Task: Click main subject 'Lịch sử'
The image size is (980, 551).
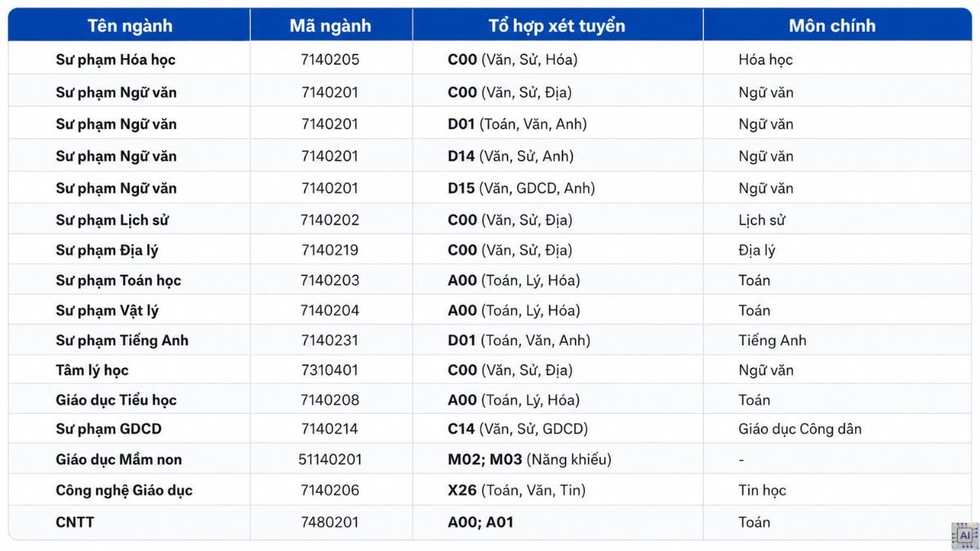Action: coord(762,220)
